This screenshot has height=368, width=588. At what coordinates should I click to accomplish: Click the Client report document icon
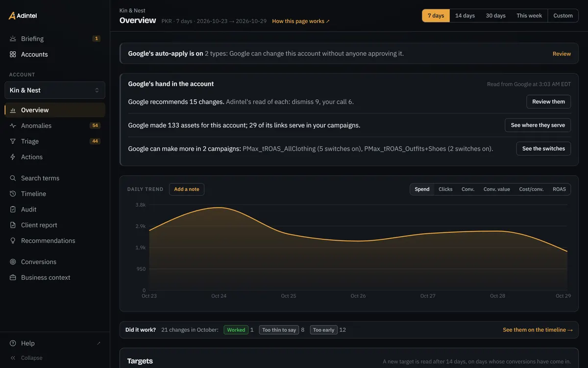[13, 225]
